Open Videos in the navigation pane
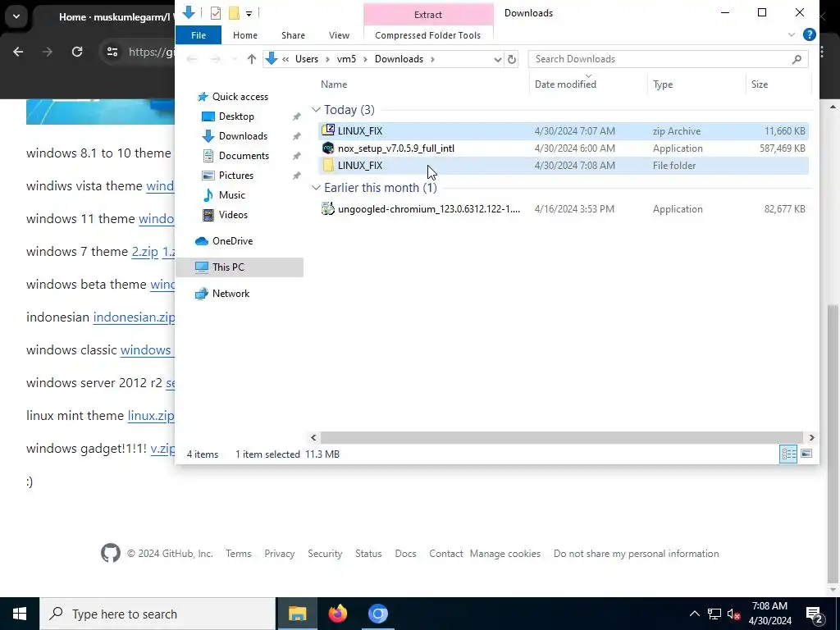 (x=233, y=215)
